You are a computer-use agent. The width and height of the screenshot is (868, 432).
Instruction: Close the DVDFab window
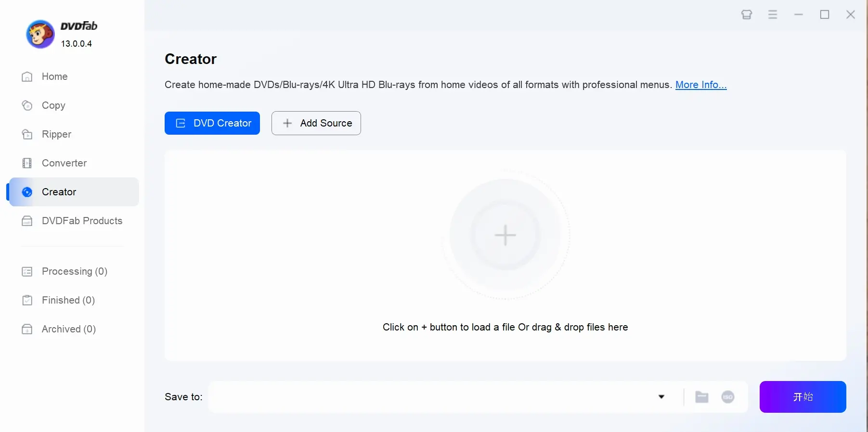[x=851, y=14]
